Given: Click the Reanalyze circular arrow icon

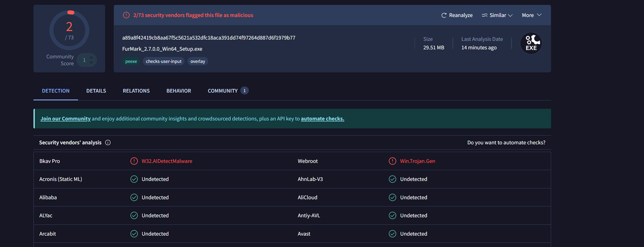Looking at the screenshot, I should tap(444, 15).
